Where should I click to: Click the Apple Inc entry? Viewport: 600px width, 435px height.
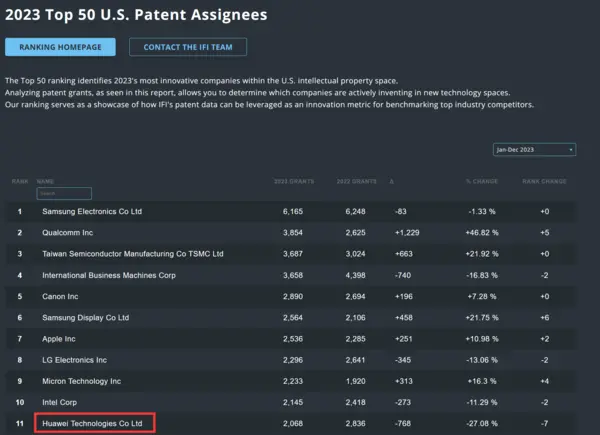(x=59, y=339)
